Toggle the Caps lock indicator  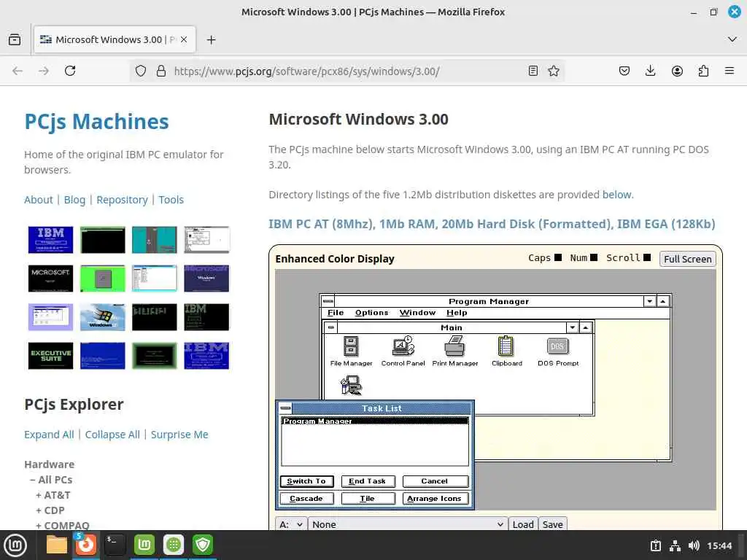tap(558, 257)
